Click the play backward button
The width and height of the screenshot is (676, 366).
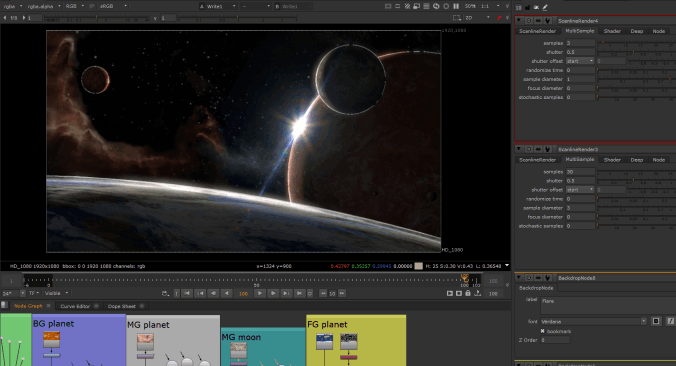[226, 293]
